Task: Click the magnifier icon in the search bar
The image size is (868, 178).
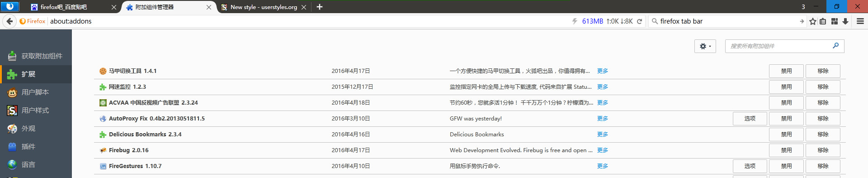Action: (x=654, y=21)
